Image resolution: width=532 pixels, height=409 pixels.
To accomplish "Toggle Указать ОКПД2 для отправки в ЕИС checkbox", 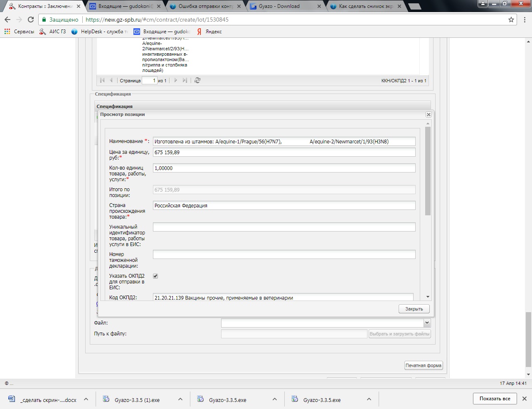I will [x=155, y=276].
